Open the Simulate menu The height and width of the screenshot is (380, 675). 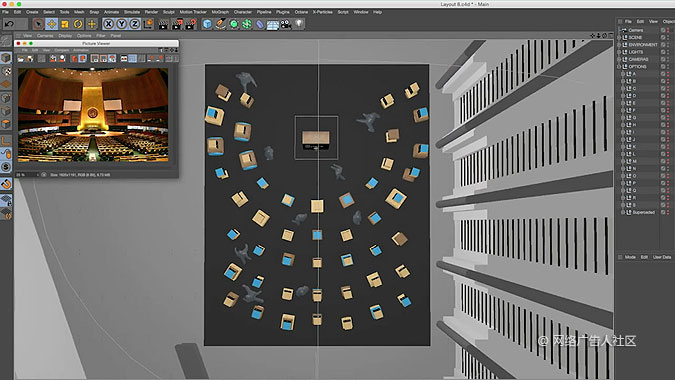click(132, 12)
